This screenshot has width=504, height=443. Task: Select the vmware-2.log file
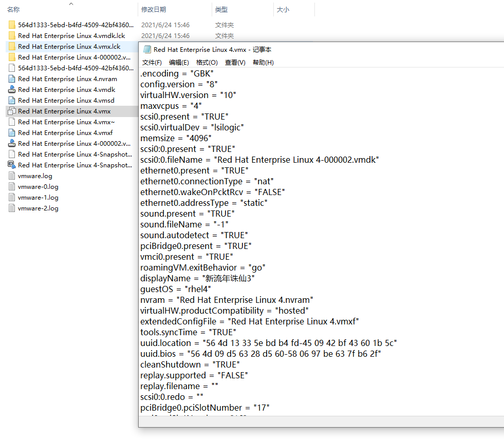[x=38, y=208]
